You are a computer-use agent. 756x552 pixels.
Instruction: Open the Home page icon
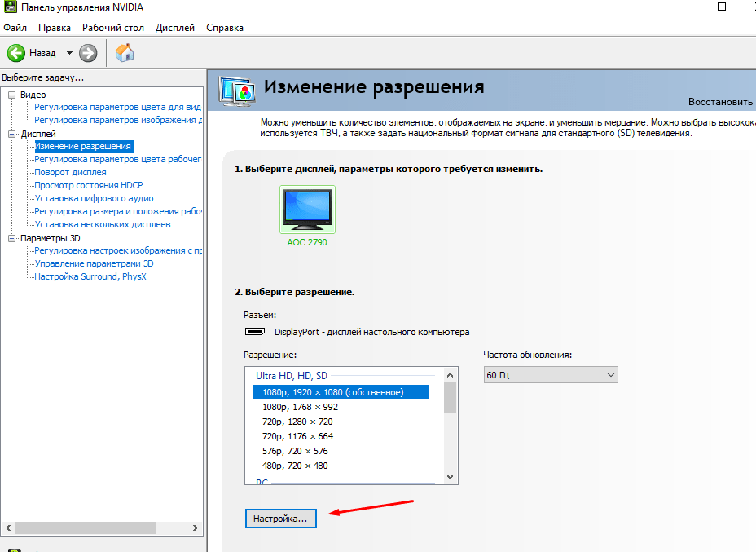125,53
